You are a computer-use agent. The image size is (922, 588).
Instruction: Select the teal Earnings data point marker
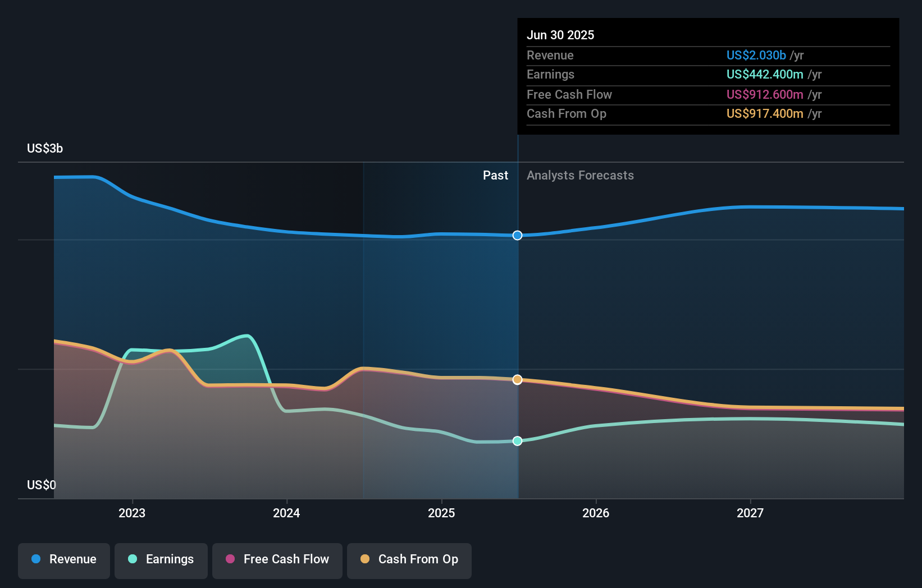[517, 441]
